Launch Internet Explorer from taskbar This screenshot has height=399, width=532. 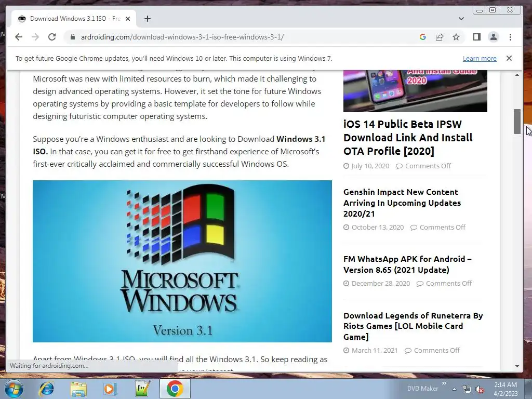[46, 389]
